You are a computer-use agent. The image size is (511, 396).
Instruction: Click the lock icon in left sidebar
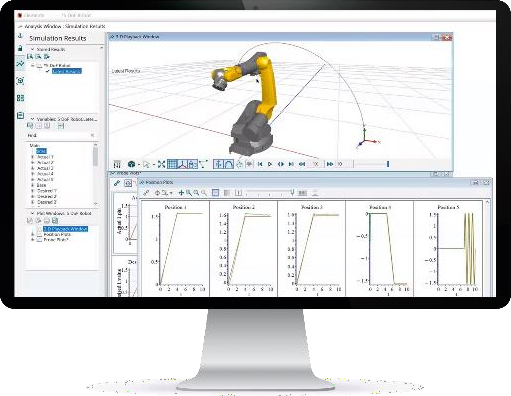20,48
